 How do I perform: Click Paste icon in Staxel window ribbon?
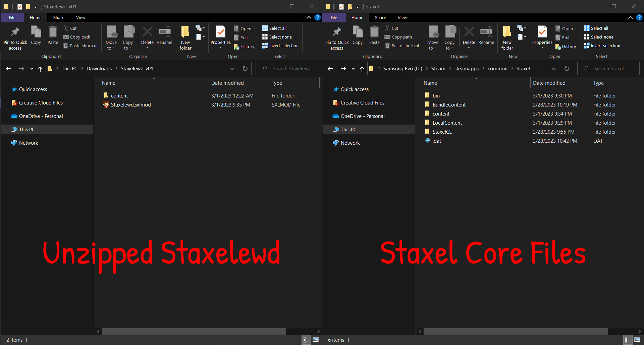click(374, 35)
